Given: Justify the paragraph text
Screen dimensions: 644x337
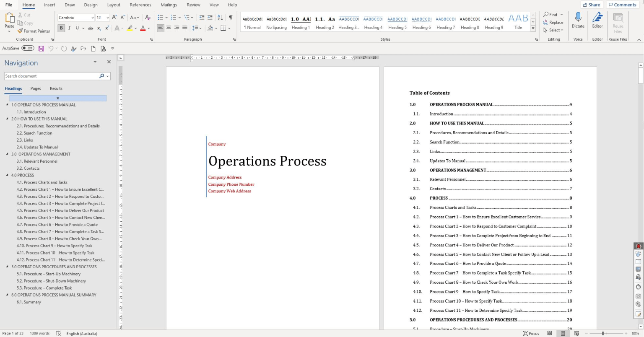Looking at the screenshot, I should click(x=185, y=28).
